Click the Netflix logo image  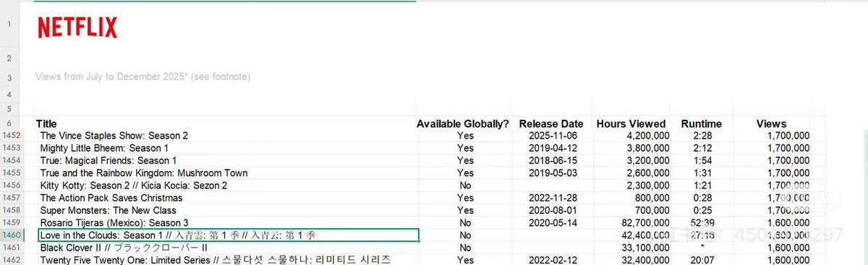coord(77,28)
